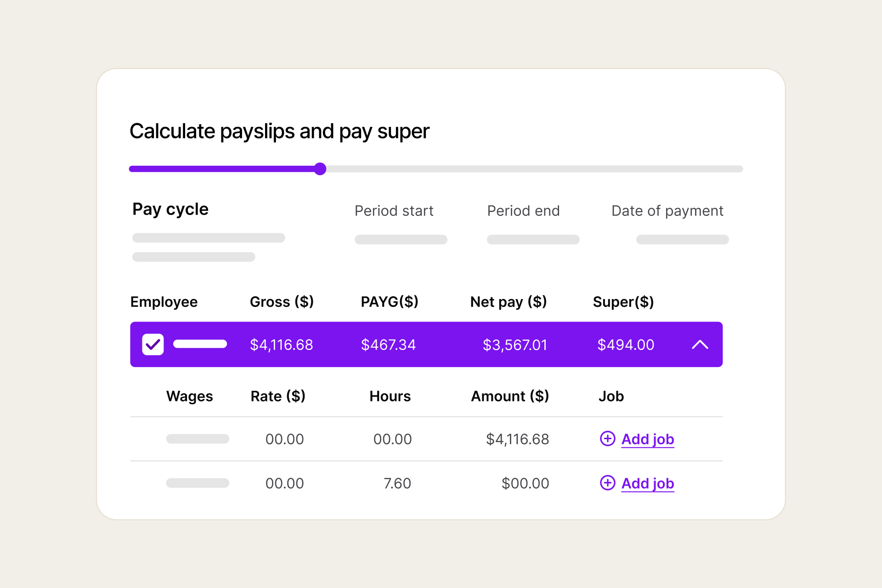
Task: Click the 7.60 hours value
Action: coord(397,483)
